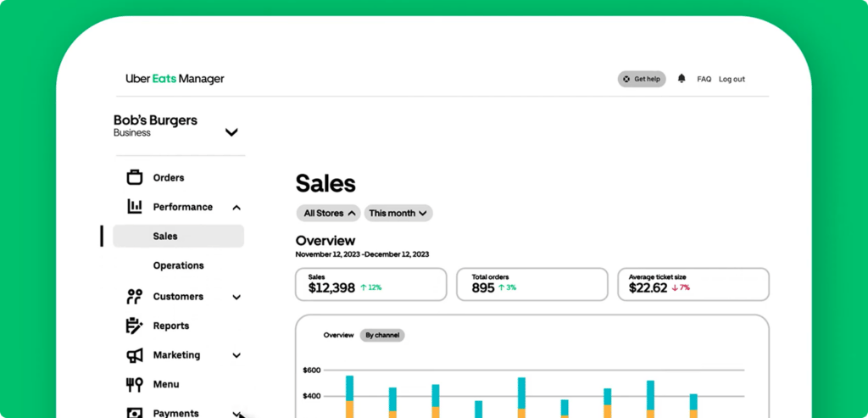This screenshot has height=418, width=868.
Task: Click the Customers people icon
Action: (x=135, y=296)
